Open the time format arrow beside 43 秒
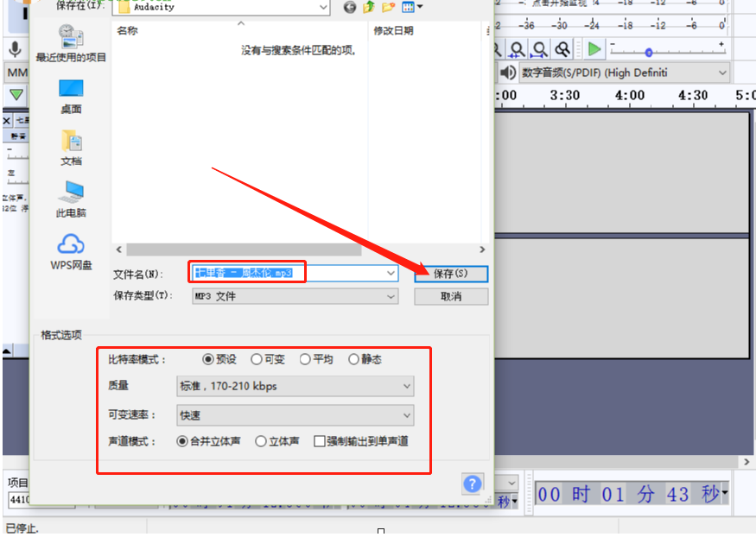 724,493
